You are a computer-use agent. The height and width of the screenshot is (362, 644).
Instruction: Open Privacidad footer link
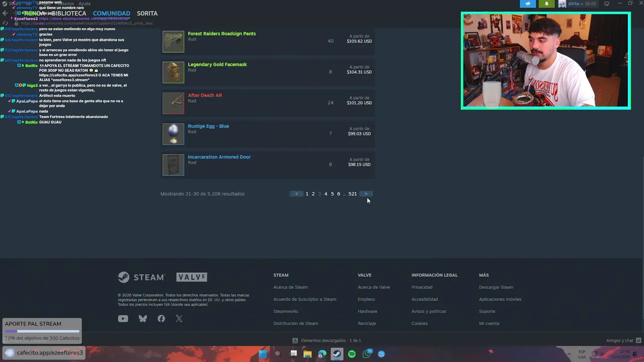tap(422, 287)
